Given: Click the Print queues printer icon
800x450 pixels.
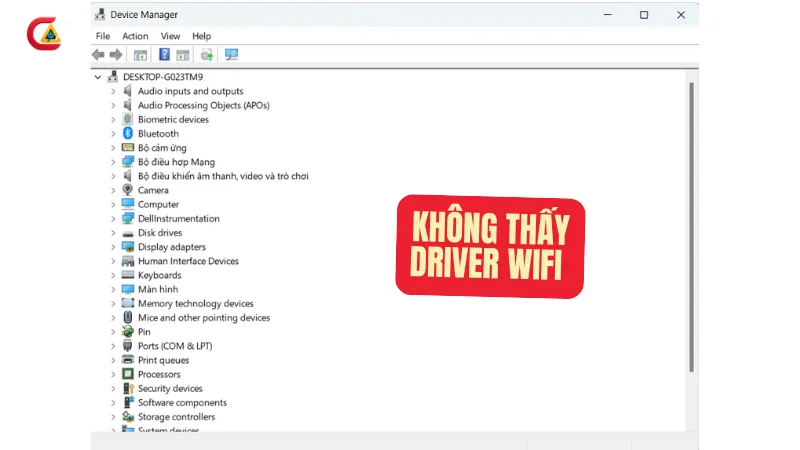Looking at the screenshot, I should pyautogui.click(x=128, y=360).
